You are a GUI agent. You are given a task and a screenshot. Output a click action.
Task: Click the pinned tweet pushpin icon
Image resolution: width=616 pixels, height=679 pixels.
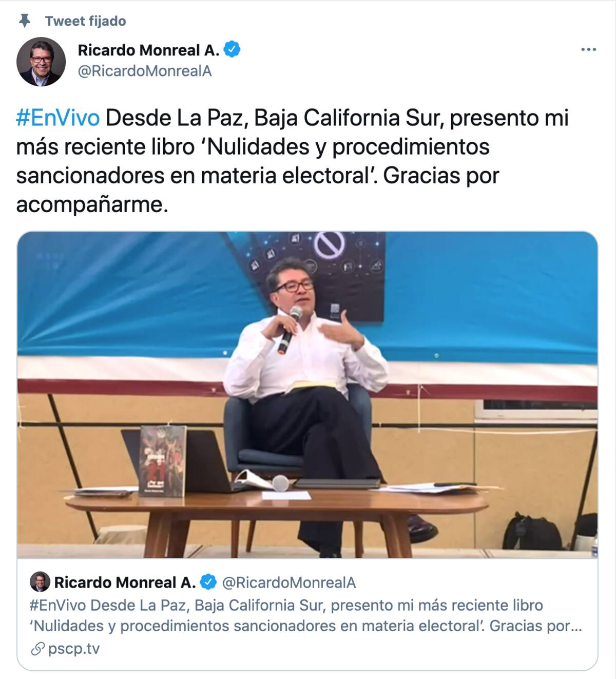click(x=24, y=21)
